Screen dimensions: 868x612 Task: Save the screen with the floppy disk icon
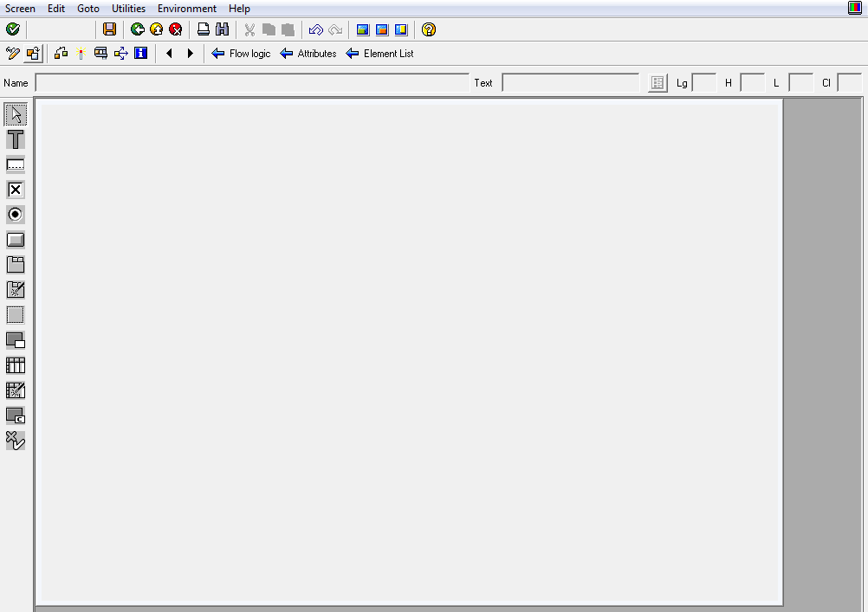pos(110,29)
